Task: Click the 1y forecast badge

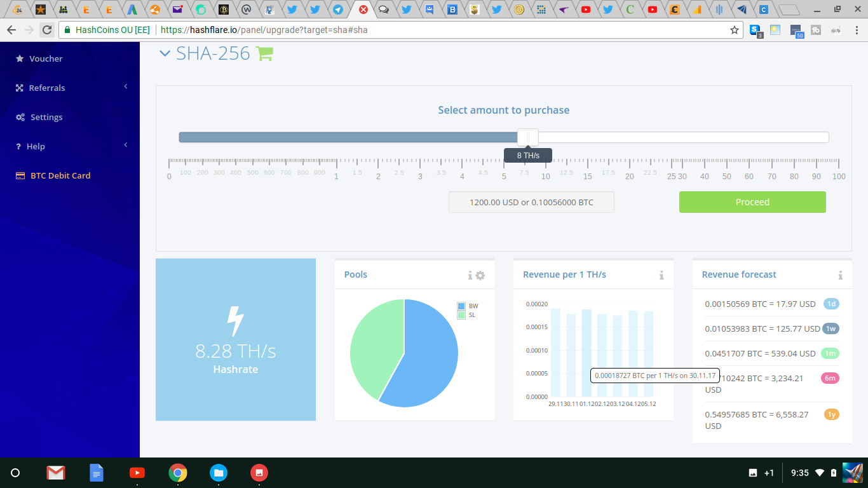Action: point(832,414)
